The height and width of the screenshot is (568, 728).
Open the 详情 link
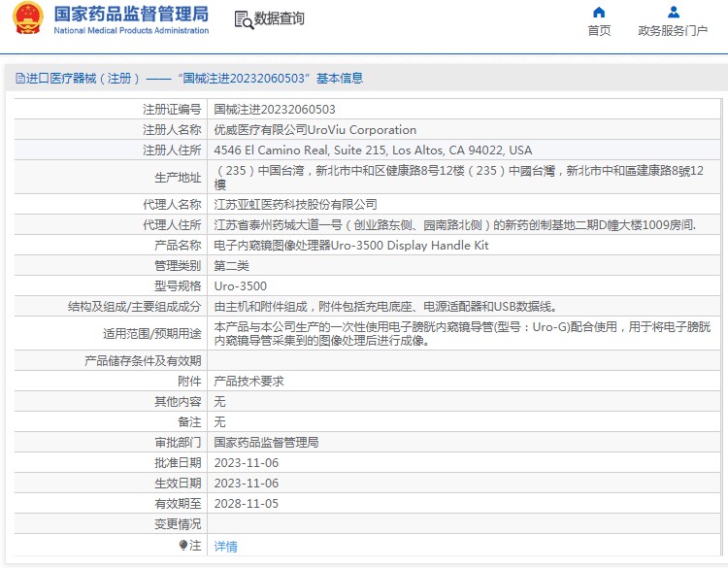coord(225,547)
